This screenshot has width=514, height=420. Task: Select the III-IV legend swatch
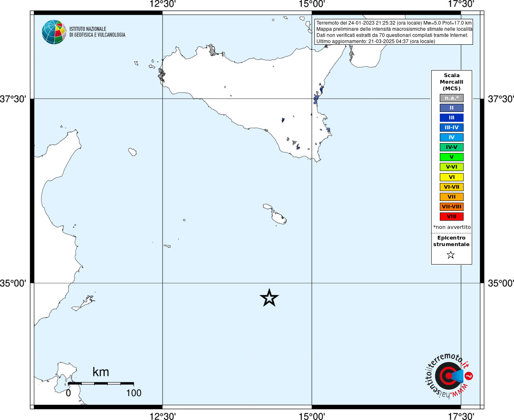pos(452,128)
